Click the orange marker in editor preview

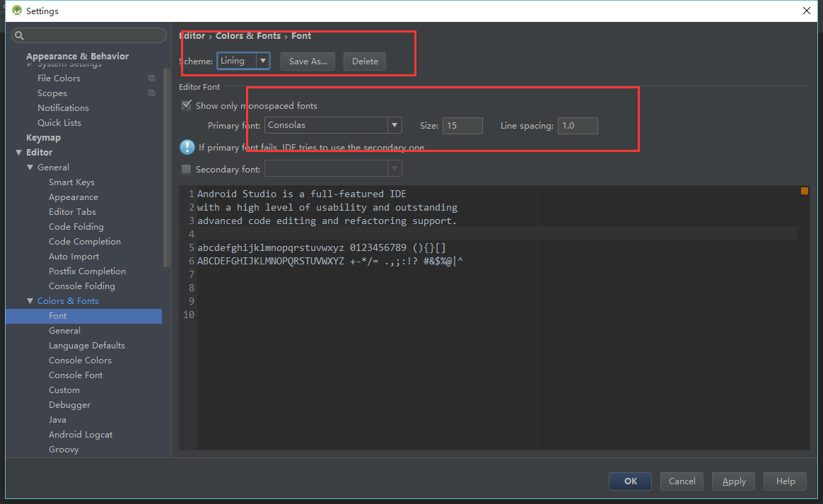[x=804, y=191]
